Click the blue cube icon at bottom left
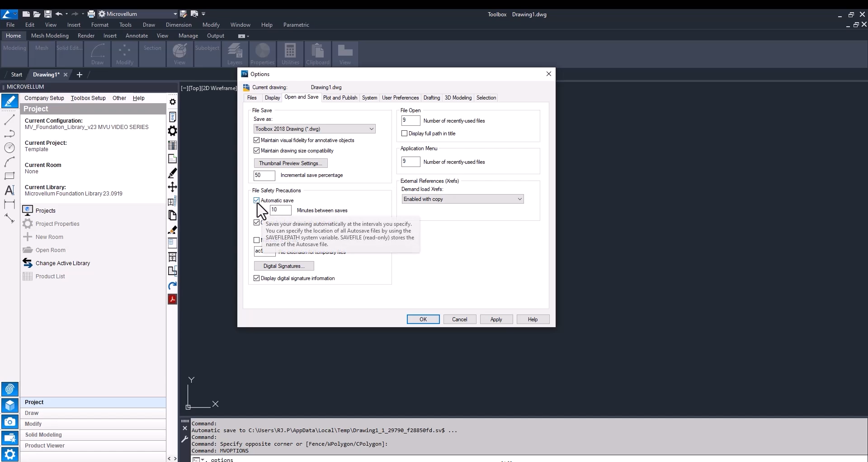The width and height of the screenshot is (868, 462). [x=10, y=405]
